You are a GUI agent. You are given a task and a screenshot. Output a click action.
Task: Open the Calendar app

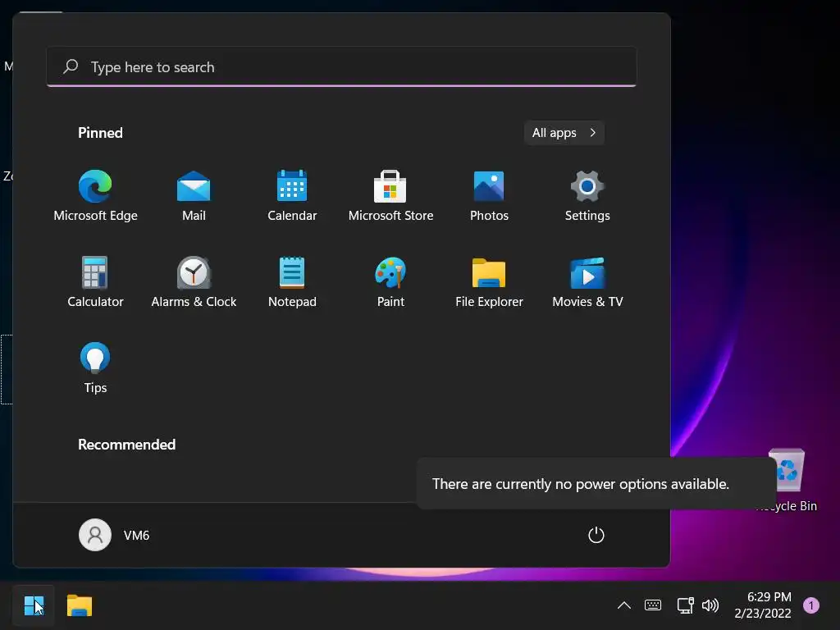coord(292,195)
